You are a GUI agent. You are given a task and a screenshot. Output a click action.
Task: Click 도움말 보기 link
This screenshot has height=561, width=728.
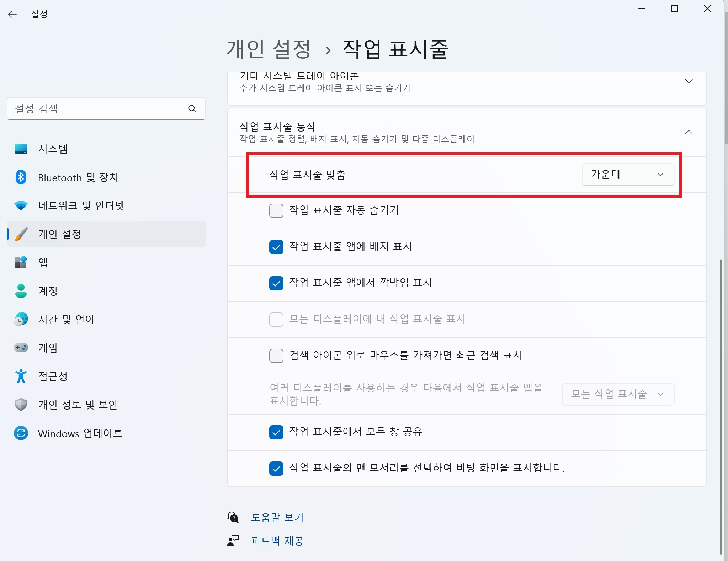coord(277,517)
